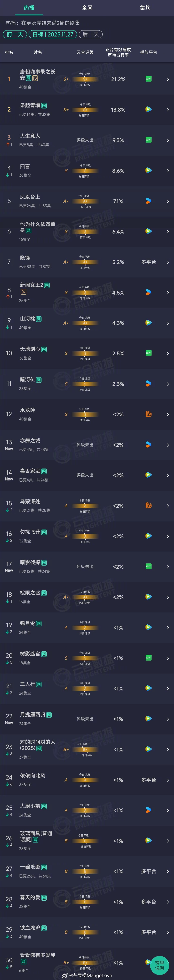Open the Youku platform icon for 新闻女王2
Image resolution: width=174 pixels, height=980 pixels.
(x=148, y=292)
